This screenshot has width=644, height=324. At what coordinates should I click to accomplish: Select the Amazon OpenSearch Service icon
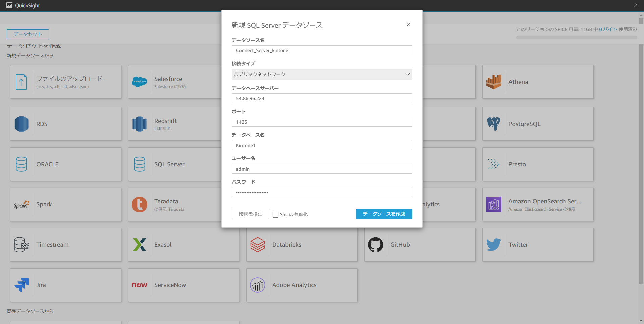[x=494, y=204]
